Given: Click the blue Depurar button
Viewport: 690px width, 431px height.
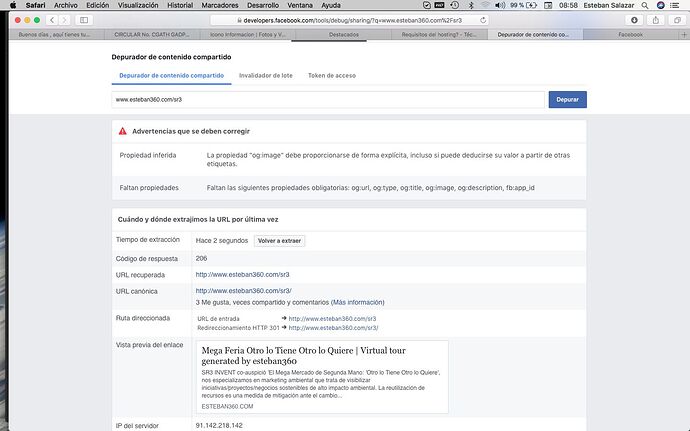Looking at the screenshot, I should click(568, 99).
